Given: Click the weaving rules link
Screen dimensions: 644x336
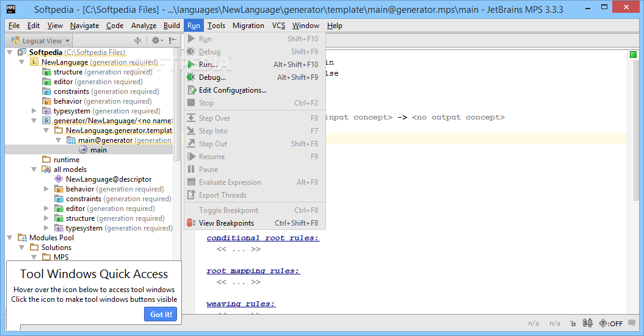Looking at the screenshot, I should click(x=241, y=304).
